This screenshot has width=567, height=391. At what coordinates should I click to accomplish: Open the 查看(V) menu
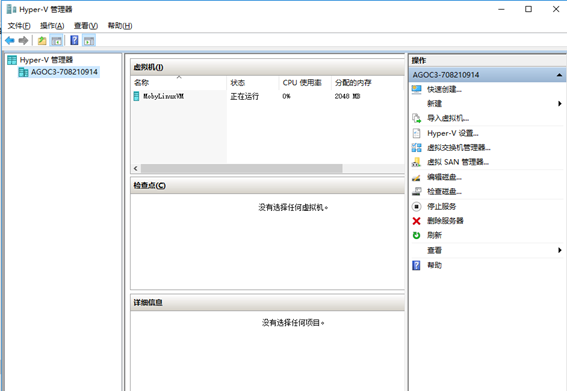coord(86,26)
